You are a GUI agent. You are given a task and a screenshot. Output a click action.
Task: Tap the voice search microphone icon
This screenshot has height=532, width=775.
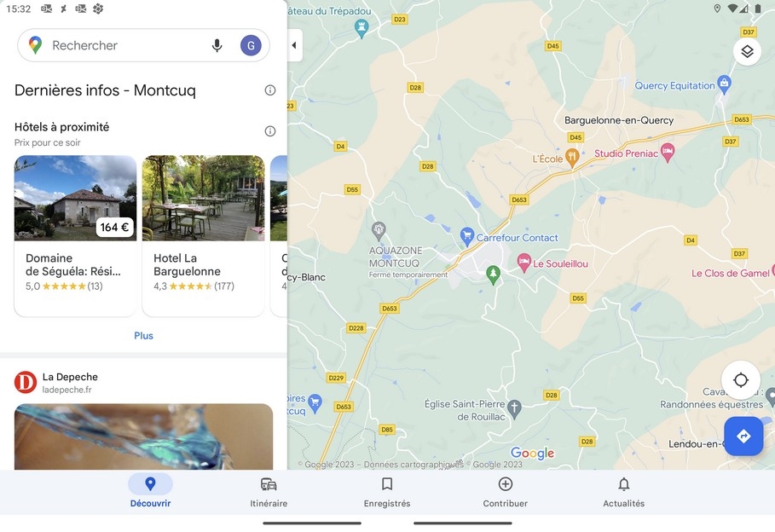[217, 45]
